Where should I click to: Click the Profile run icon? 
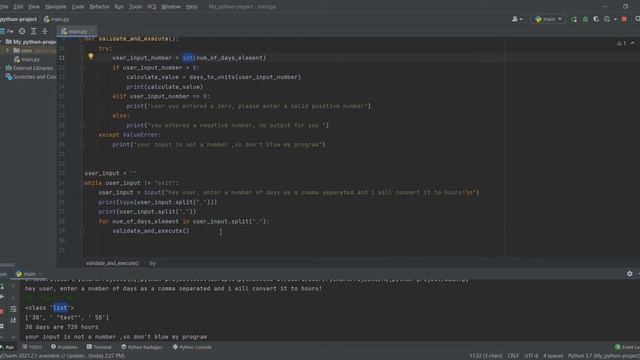point(607,19)
